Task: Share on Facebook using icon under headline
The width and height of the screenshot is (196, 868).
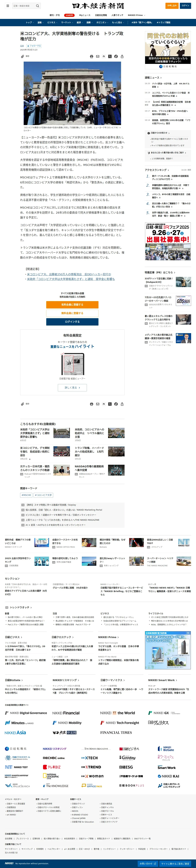Action: (116, 57)
